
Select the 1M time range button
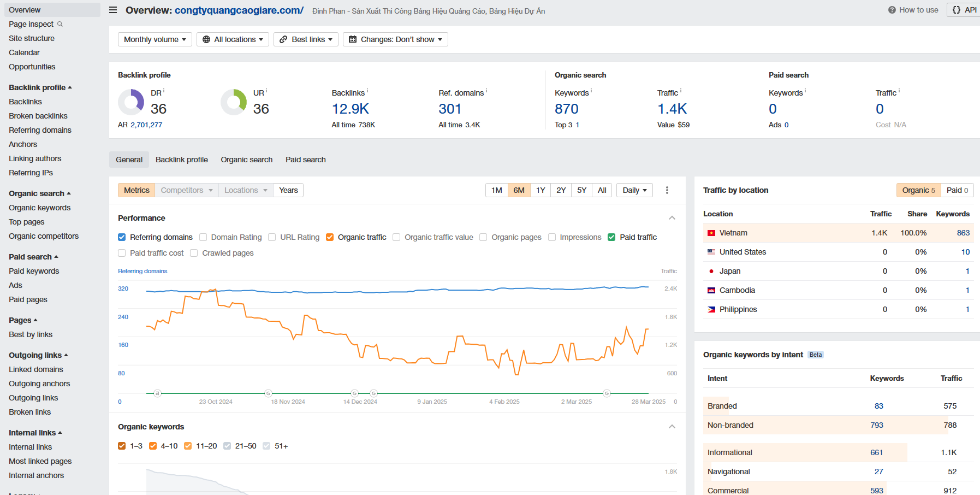pyautogui.click(x=497, y=190)
